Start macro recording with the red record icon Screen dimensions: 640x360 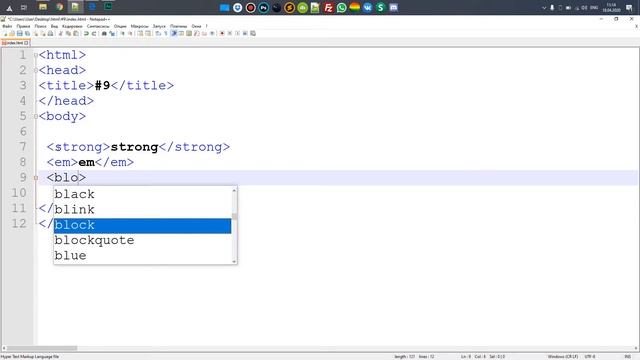[222, 33]
